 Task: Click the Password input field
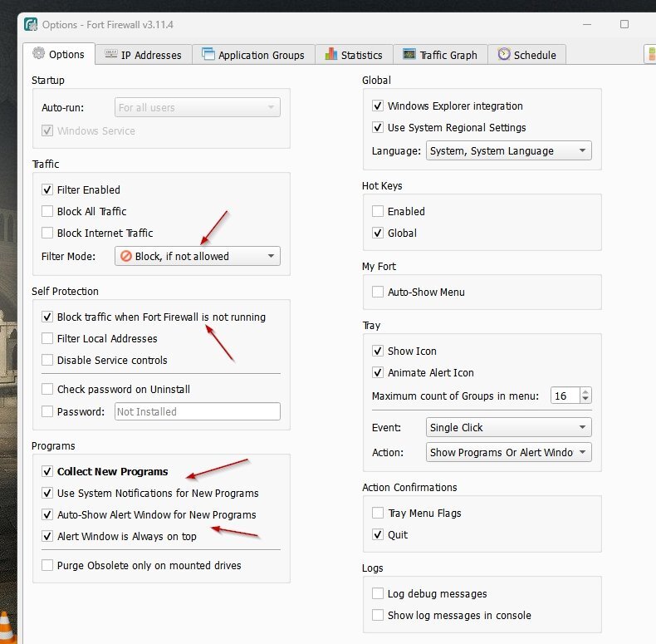coord(198,411)
